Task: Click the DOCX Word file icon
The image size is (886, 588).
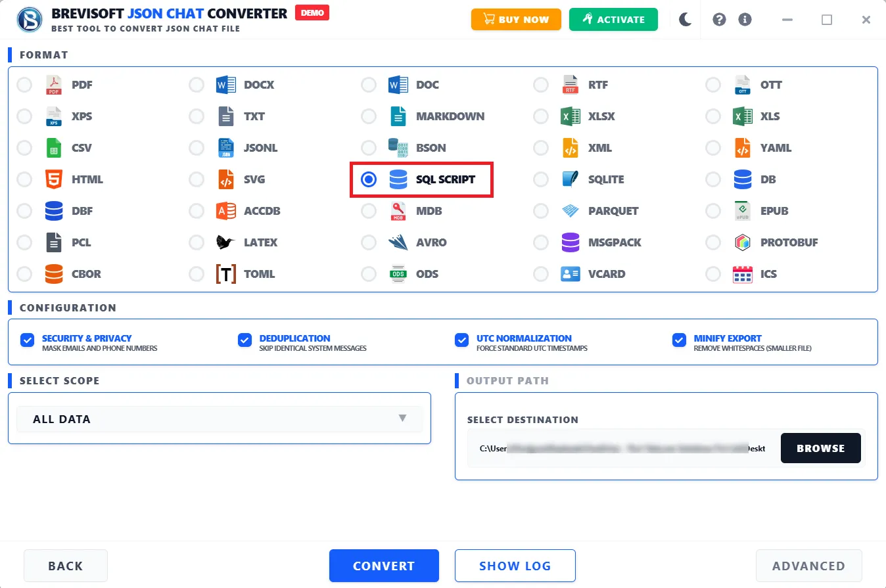Action: [226, 85]
